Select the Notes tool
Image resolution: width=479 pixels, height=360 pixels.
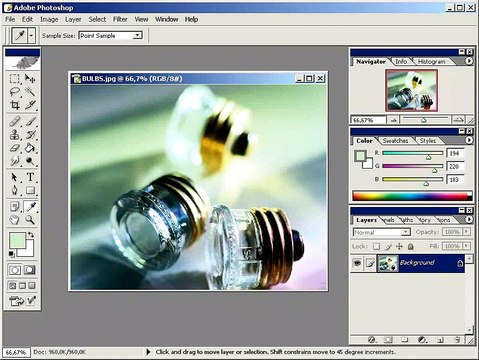[x=14, y=207]
